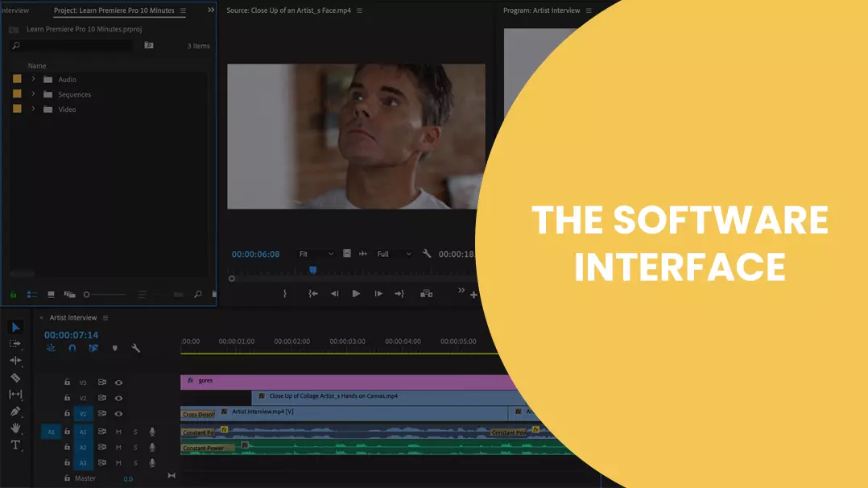
Task: Open the Full playback resolution dropdown
Action: (394, 254)
